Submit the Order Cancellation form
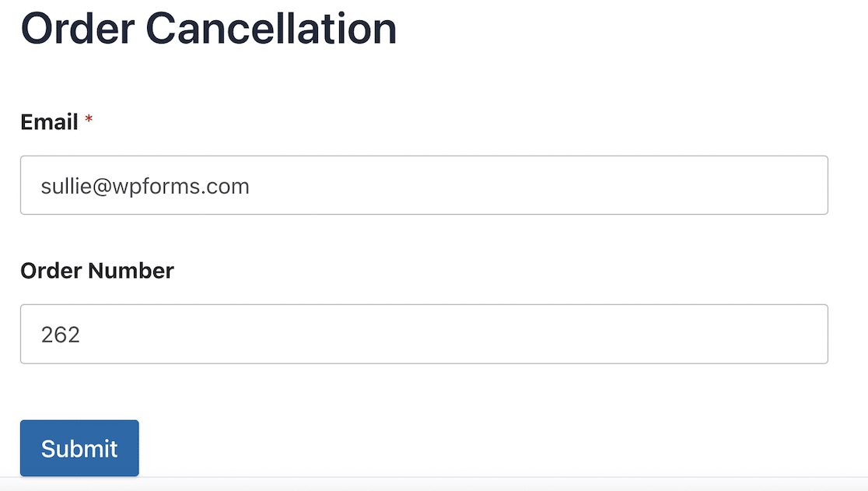868x491 pixels. [79, 448]
